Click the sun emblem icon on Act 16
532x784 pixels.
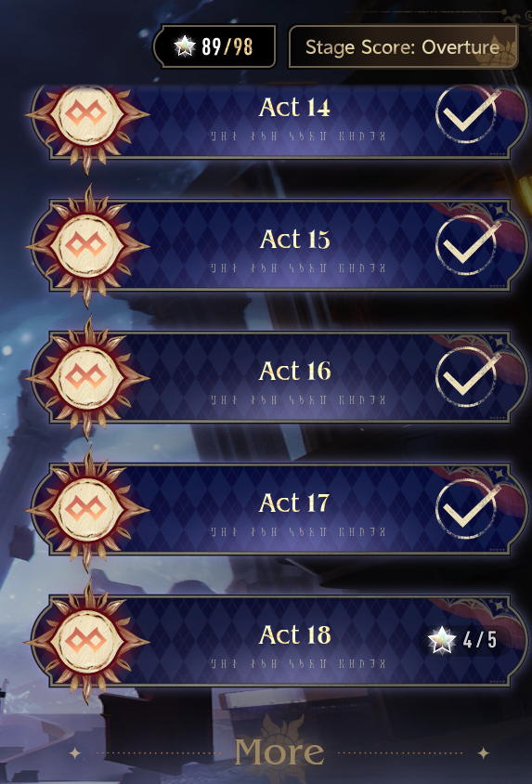tap(87, 378)
